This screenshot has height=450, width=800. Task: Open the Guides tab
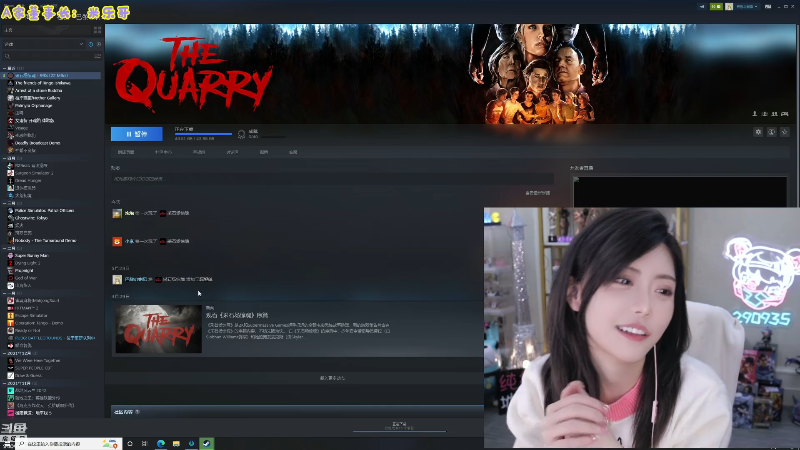click(264, 152)
